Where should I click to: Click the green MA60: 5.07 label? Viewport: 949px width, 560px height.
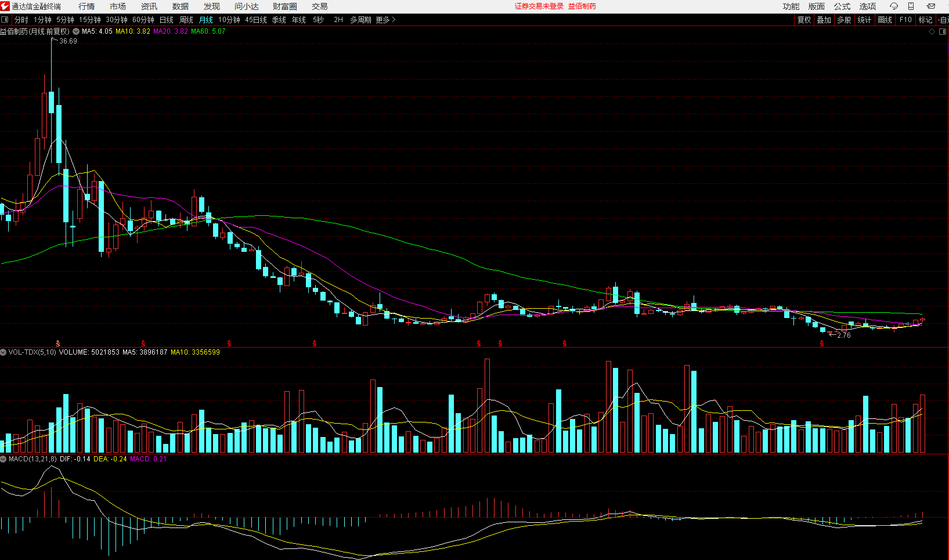(x=208, y=31)
